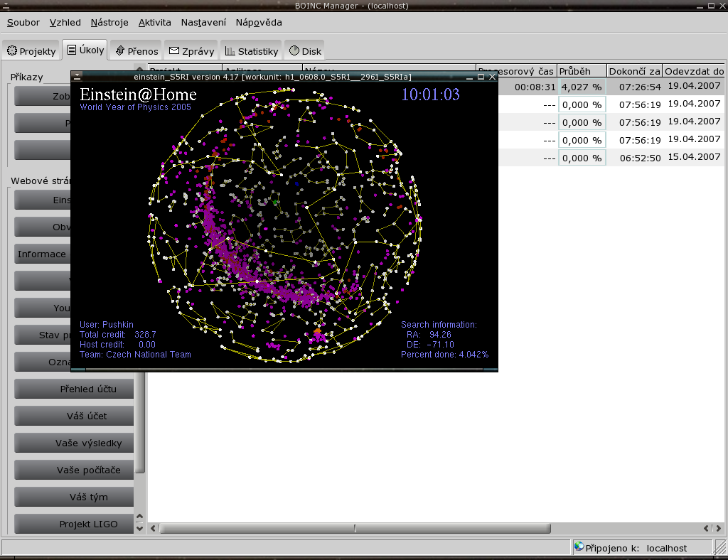Click the 10:01:03 clock in the graphics window
Viewport: 728px width, 560px height.
430,95
